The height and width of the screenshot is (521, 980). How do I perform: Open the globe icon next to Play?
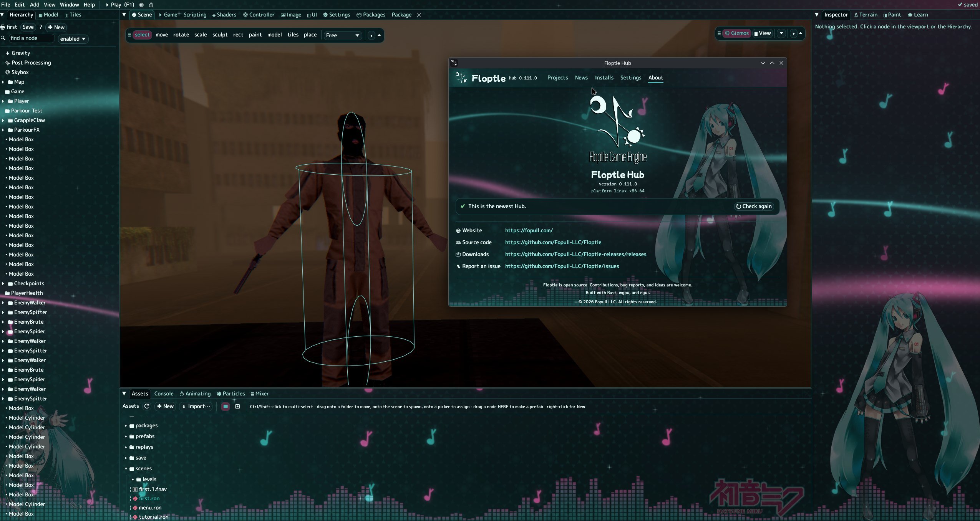[141, 5]
